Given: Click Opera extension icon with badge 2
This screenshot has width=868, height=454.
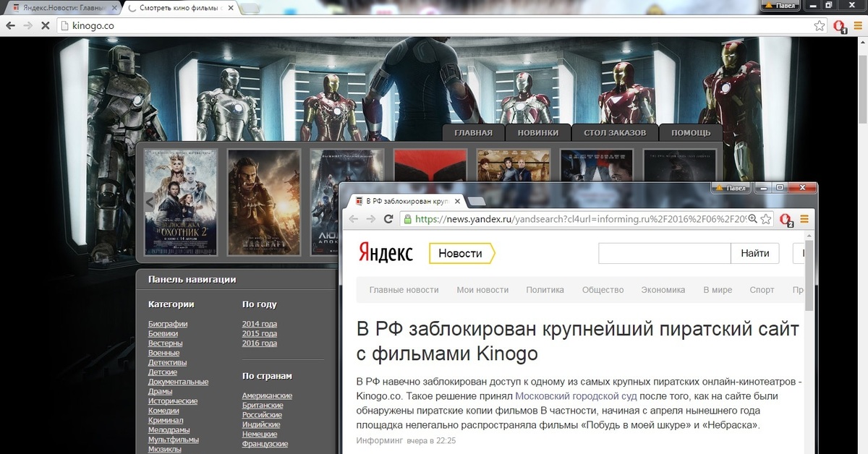Looking at the screenshot, I should pos(786,220).
